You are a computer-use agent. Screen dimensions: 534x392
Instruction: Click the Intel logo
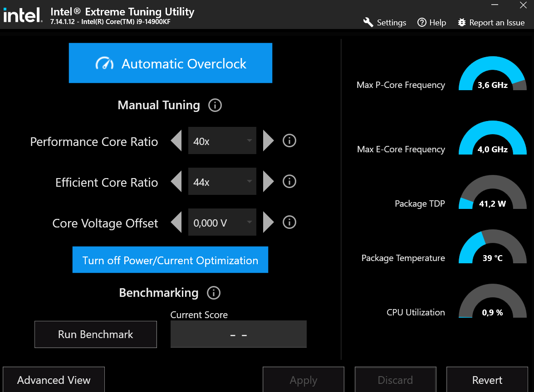23,15
